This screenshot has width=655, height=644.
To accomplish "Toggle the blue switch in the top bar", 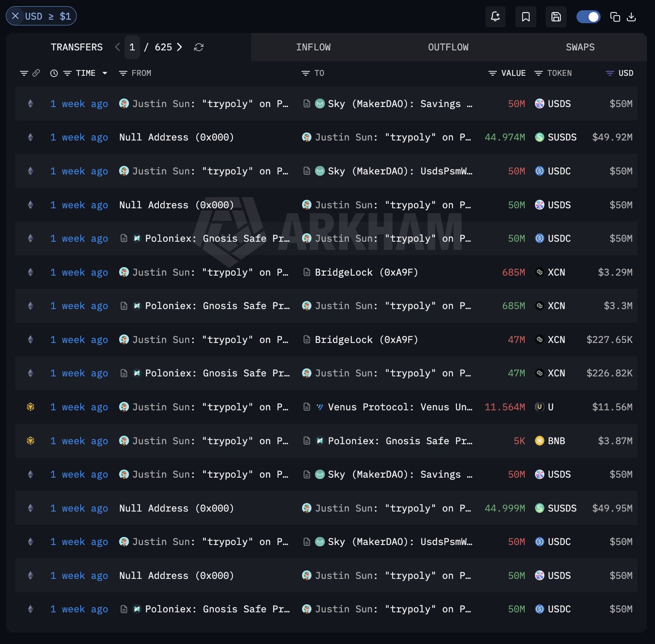I will 588,17.
